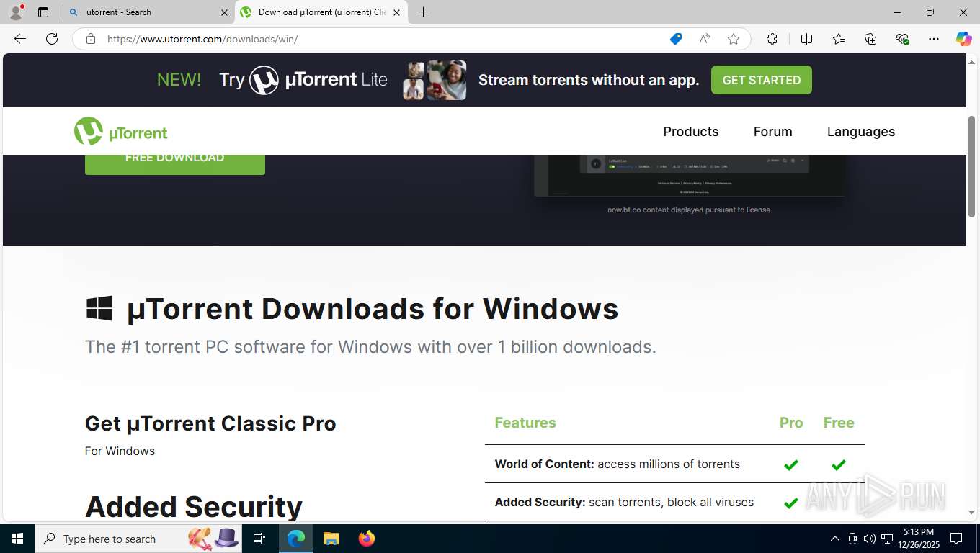Click the FREE DOWNLOAD button
Image resolution: width=980 pixels, height=553 pixels.
pyautogui.click(x=174, y=164)
